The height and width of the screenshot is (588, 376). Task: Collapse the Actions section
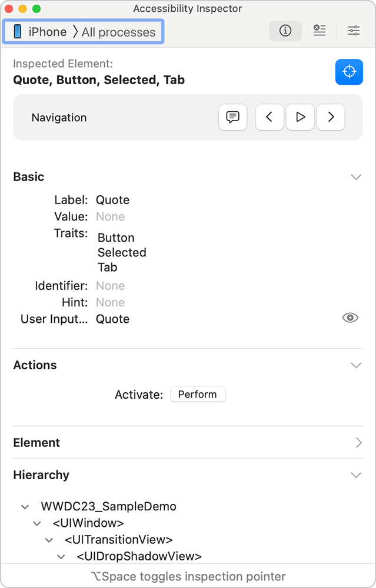tap(356, 365)
